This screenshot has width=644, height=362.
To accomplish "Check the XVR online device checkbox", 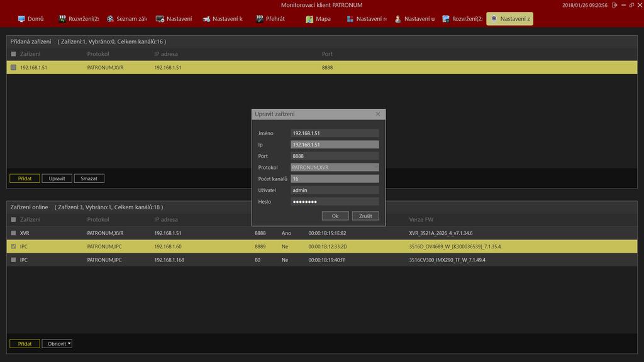I will (14, 233).
